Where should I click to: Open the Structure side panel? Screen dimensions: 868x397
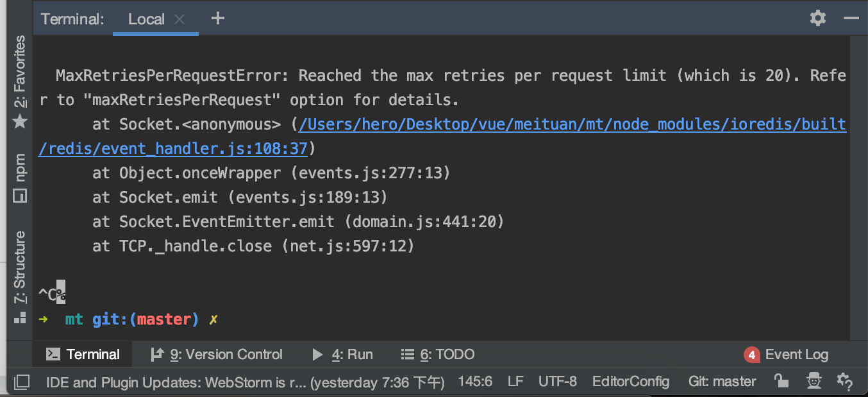20,276
